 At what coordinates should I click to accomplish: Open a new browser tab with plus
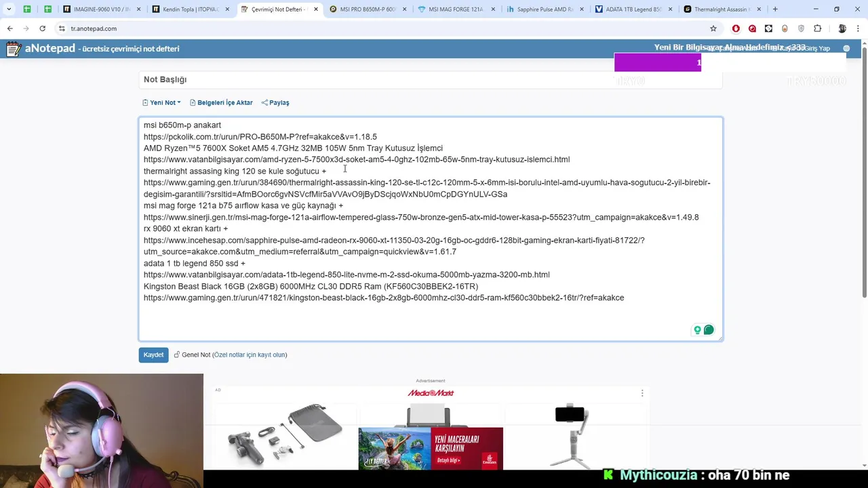[775, 9]
